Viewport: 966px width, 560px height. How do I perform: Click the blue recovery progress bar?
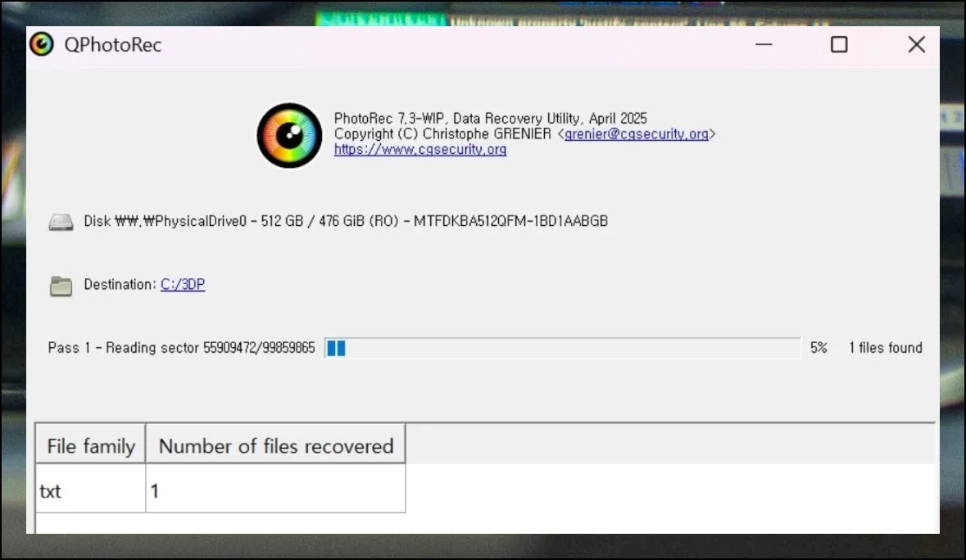[x=562, y=348]
